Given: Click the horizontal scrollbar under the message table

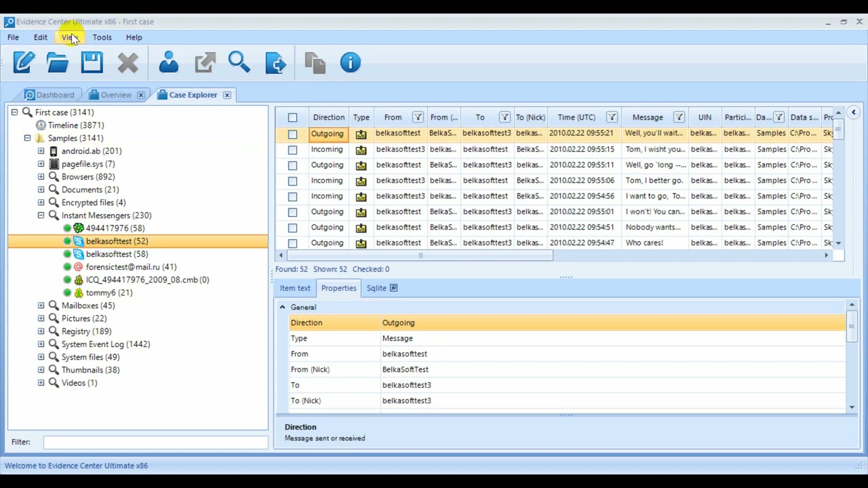Looking at the screenshot, I should 420,256.
